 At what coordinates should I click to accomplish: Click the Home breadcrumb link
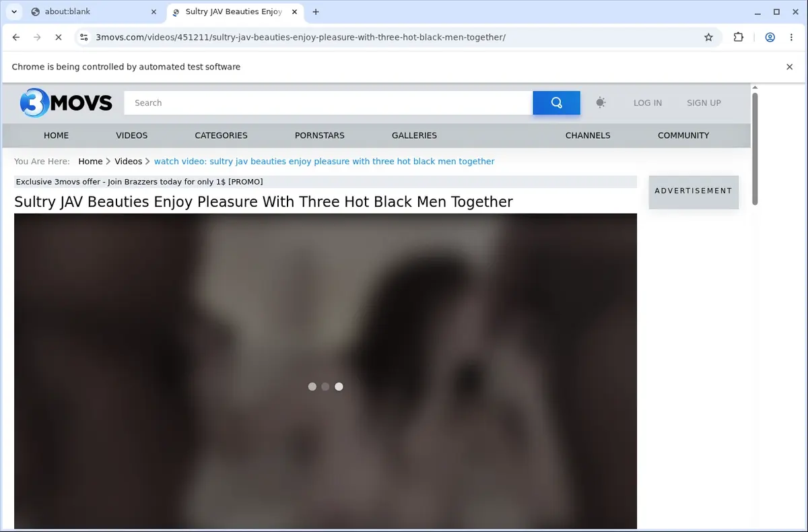tap(90, 162)
